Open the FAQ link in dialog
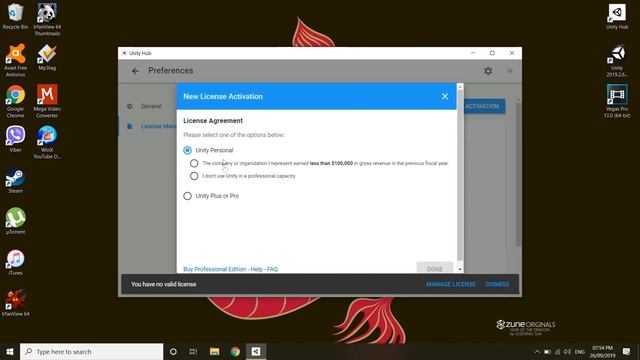Viewport: 640px width, 360px height. pyautogui.click(x=272, y=269)
